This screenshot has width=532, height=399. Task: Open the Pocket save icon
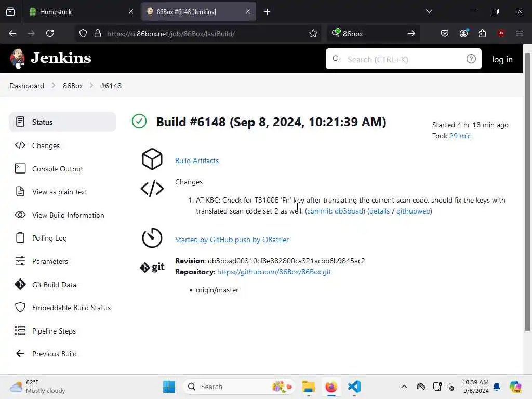[x=445, y=33]
